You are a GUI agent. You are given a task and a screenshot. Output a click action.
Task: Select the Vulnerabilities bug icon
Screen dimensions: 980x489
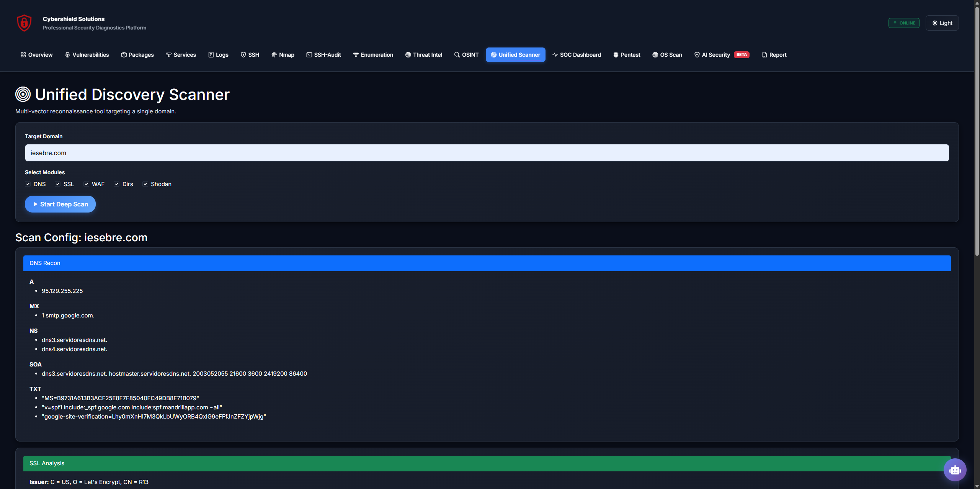67,55
